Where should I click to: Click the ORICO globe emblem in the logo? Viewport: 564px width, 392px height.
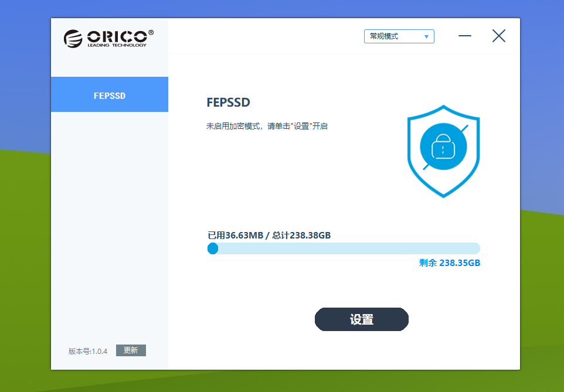[73, 39]
